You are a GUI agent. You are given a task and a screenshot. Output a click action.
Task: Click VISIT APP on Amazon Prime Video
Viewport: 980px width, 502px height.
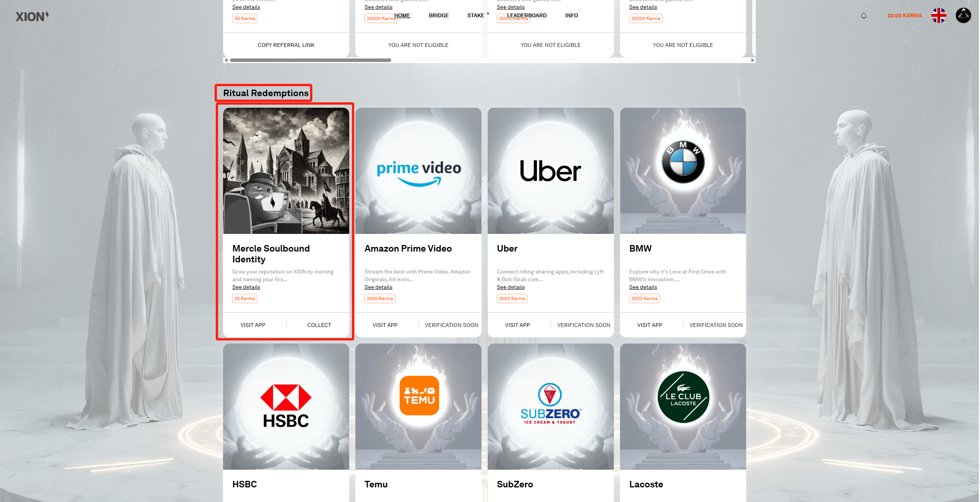pyautogui.click(x=385, y=325)
